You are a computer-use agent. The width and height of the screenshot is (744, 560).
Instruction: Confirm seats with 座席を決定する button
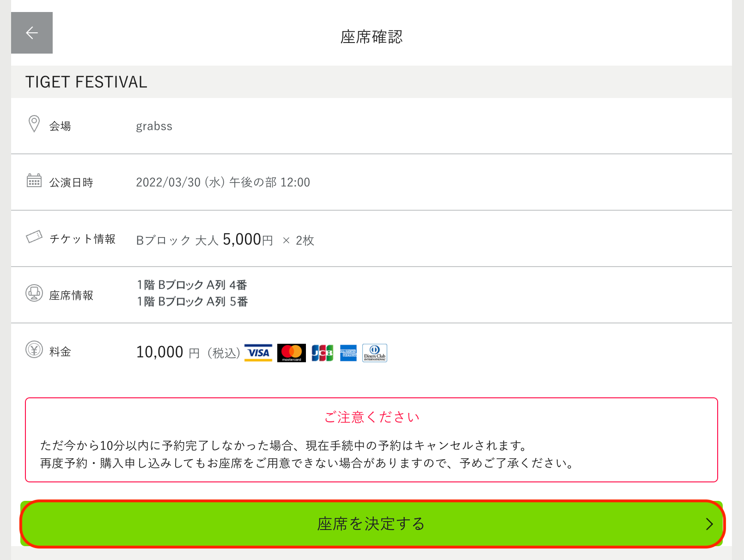372,524
